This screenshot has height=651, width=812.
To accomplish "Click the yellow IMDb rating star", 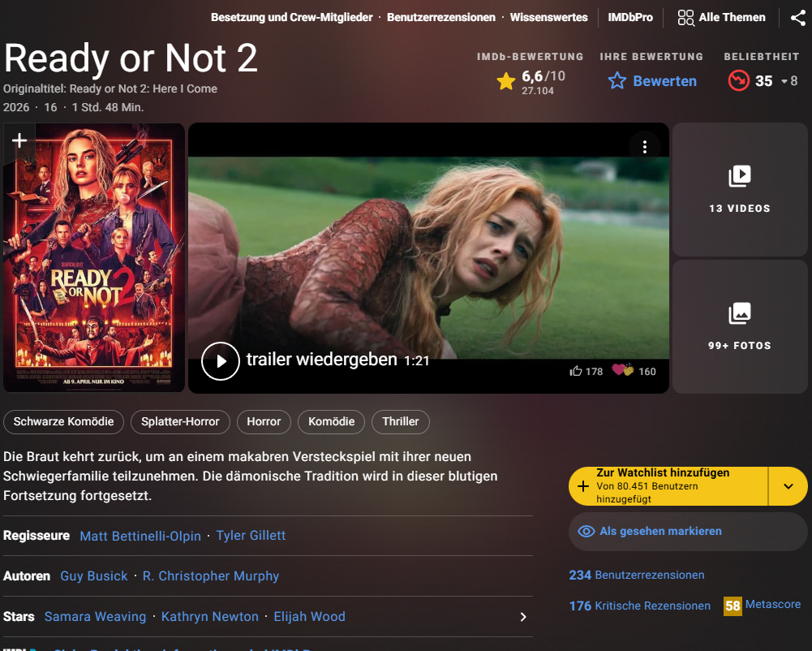I will coord(506,81).
